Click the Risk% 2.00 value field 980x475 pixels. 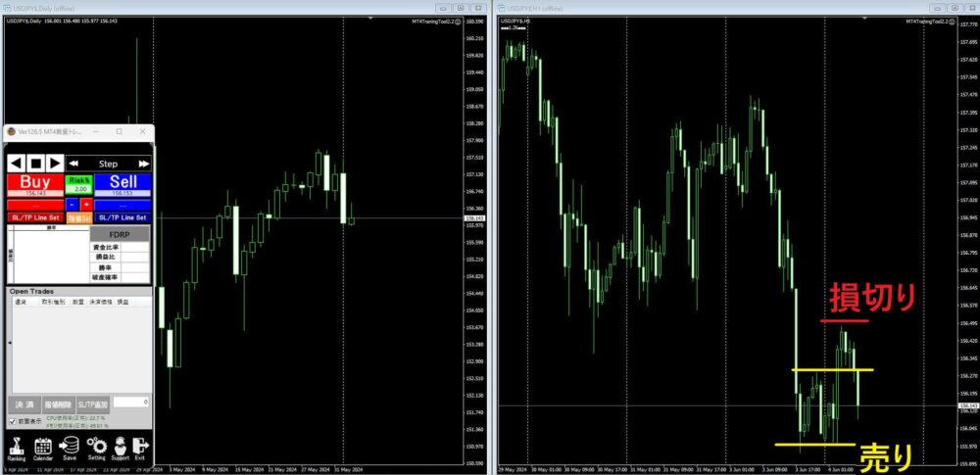coord(79,189)
